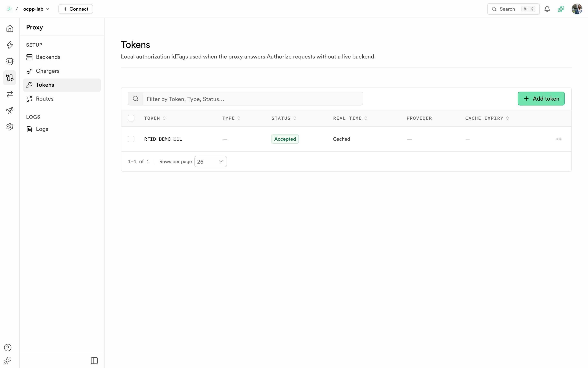This screenshot has height=368, width=588.
Task: Select the Proxy charger icon in rail
Action: coord(10,78)
